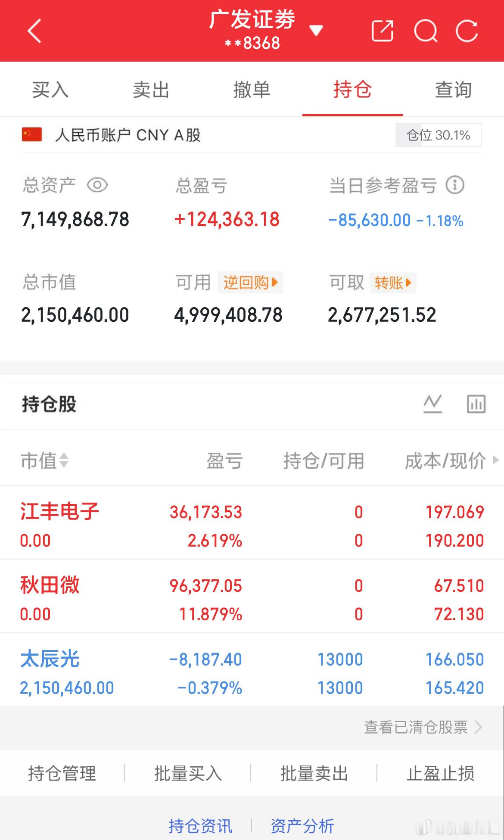Open the search magnifier icon
This screenshot has width=504, height=840.
pos(426,31)
